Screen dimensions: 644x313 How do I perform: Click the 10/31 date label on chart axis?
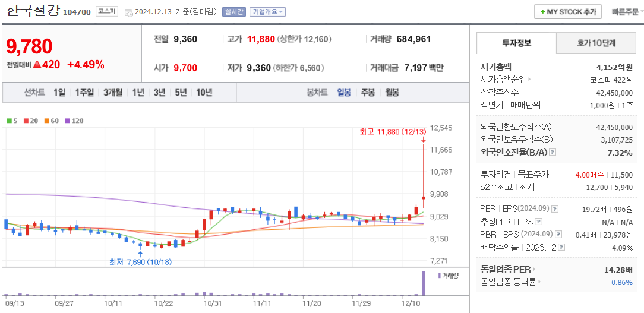[213, 303]
